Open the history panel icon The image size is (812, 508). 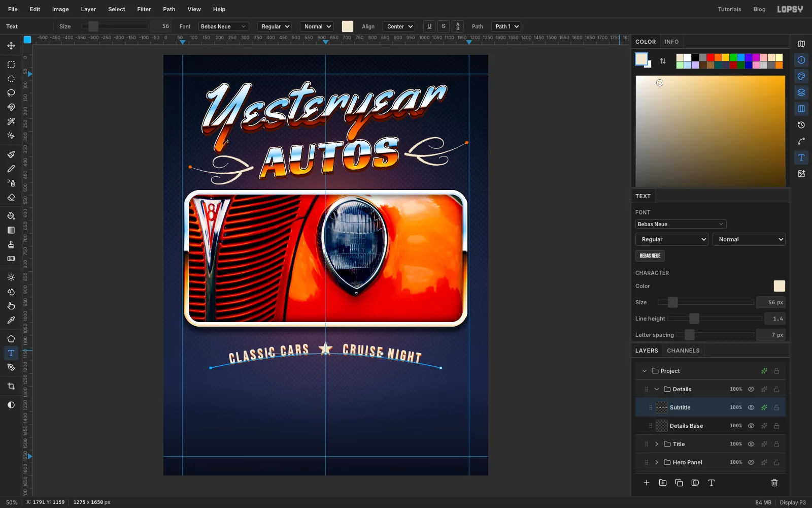pos(801,125)
